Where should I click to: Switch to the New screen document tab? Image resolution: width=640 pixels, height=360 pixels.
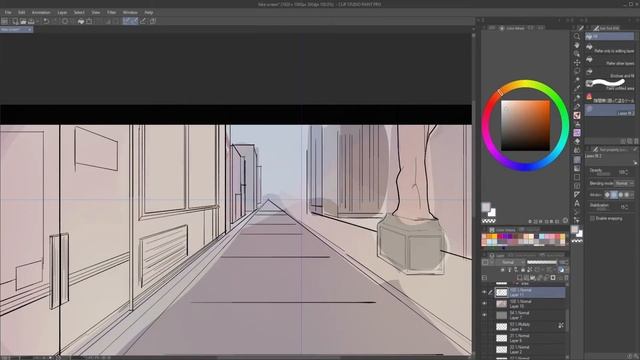coord(16,30)
